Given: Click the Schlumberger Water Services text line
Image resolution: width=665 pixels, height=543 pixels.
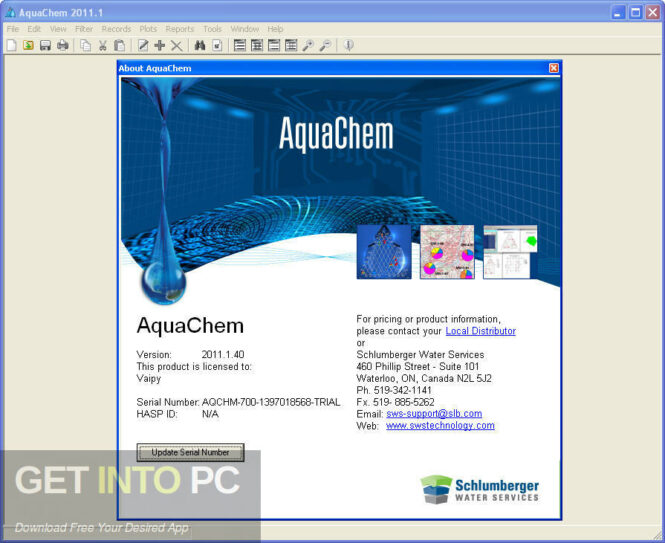Looking at the screenshot, I should click(x=420, y=355).
